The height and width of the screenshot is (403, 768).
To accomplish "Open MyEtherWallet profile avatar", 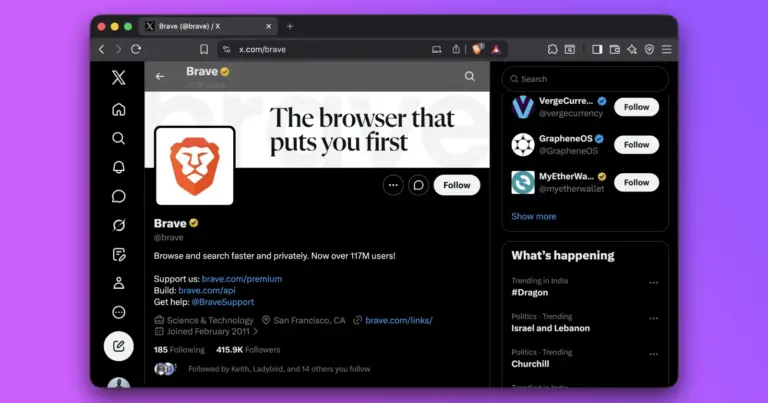I will (x=523, y=183).
